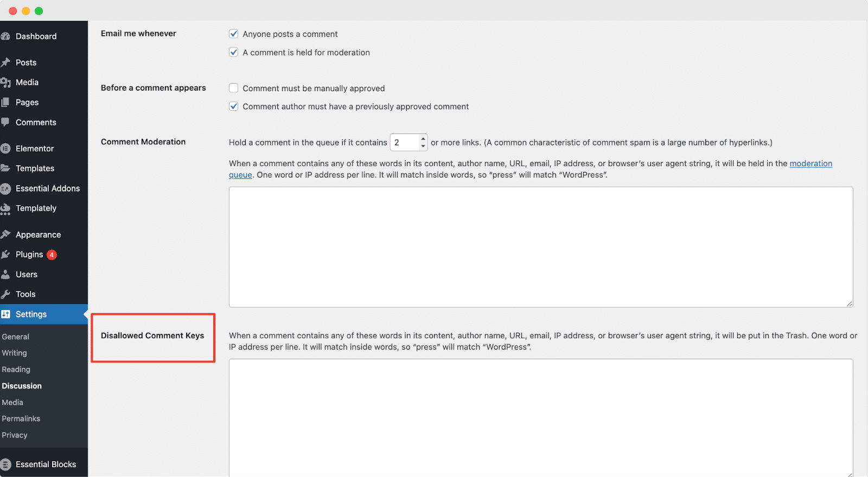Click the Tools wrench icon

[5, 294]
